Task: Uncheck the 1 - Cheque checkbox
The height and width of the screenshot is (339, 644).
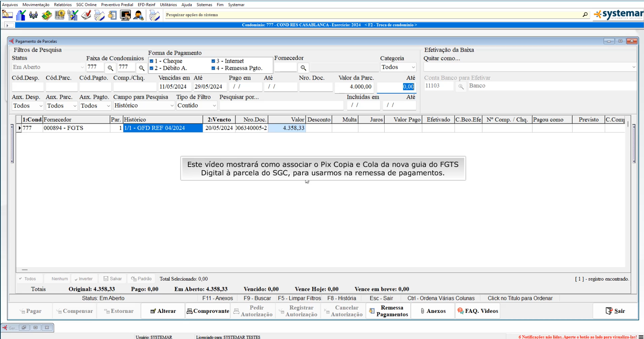Action: (x=152, y=61)
